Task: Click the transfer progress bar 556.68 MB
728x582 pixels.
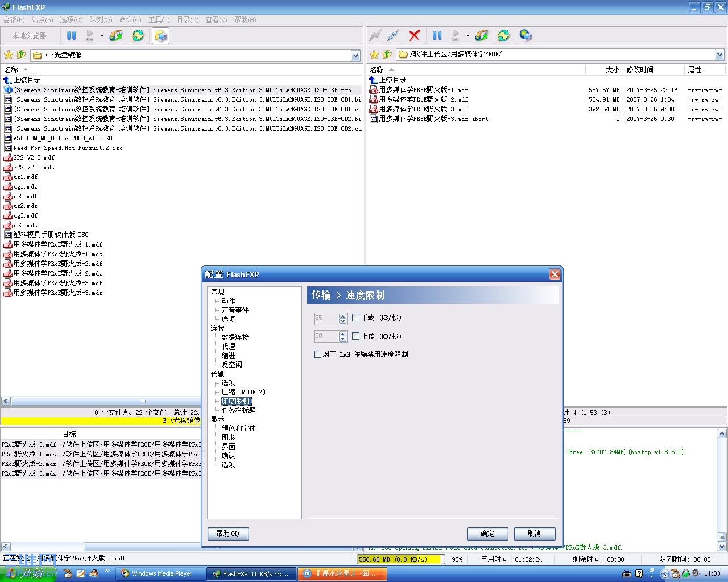Action: tap(400, 559)
